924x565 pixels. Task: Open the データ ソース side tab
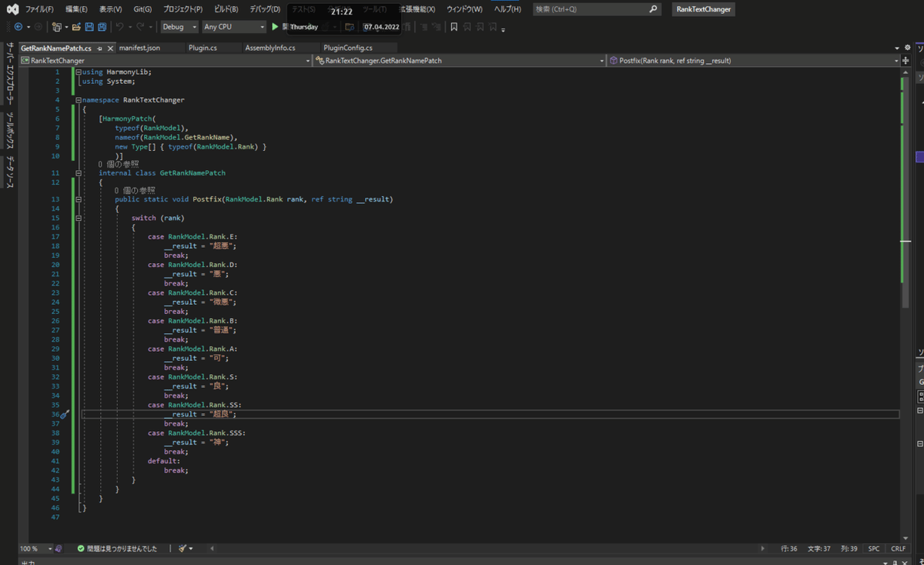[10, 172]
